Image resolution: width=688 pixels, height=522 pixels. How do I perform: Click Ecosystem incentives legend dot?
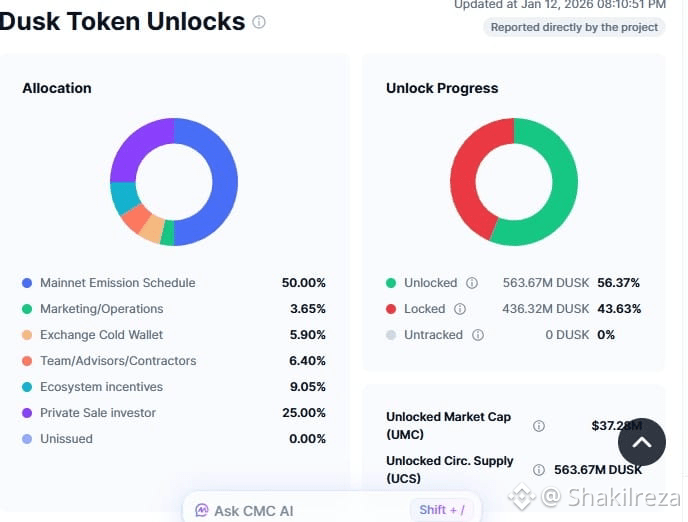[x=28, y=387]
